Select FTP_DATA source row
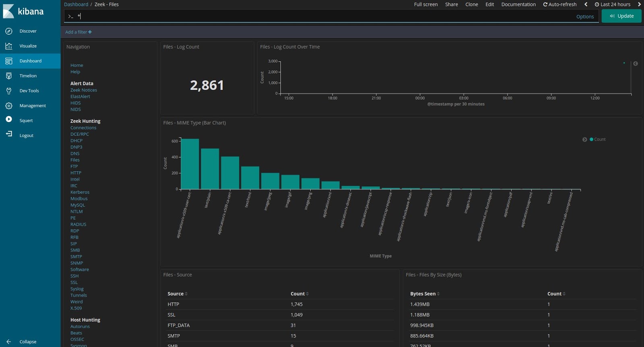The height and width of the screenshot is (347, 644). (x=281, y=325)
